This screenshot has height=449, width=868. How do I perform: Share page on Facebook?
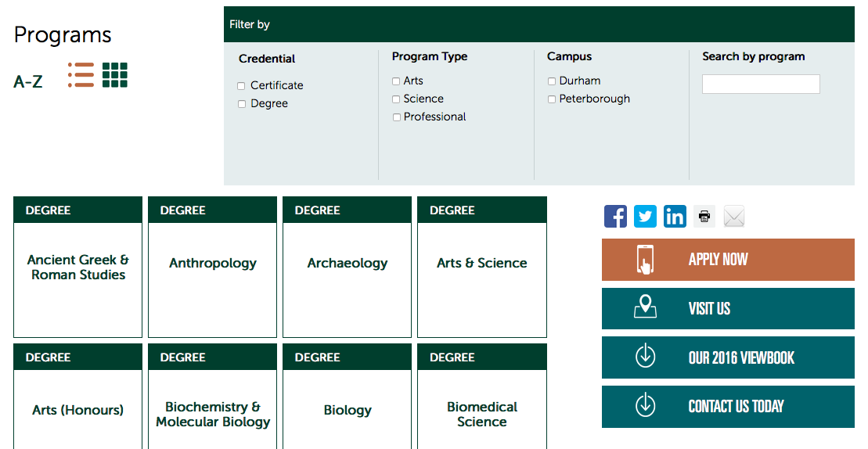click(x=615, y=217)
